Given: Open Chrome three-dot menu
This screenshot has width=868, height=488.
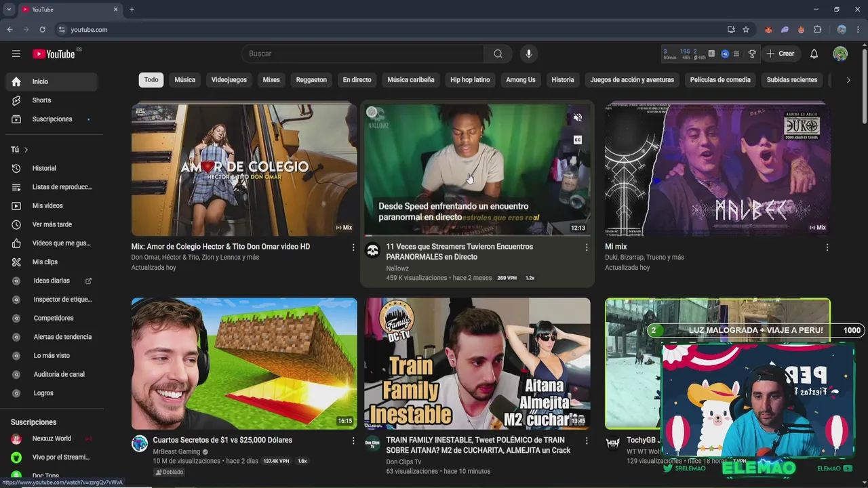Looking at the screenshot, I should 856,30.
